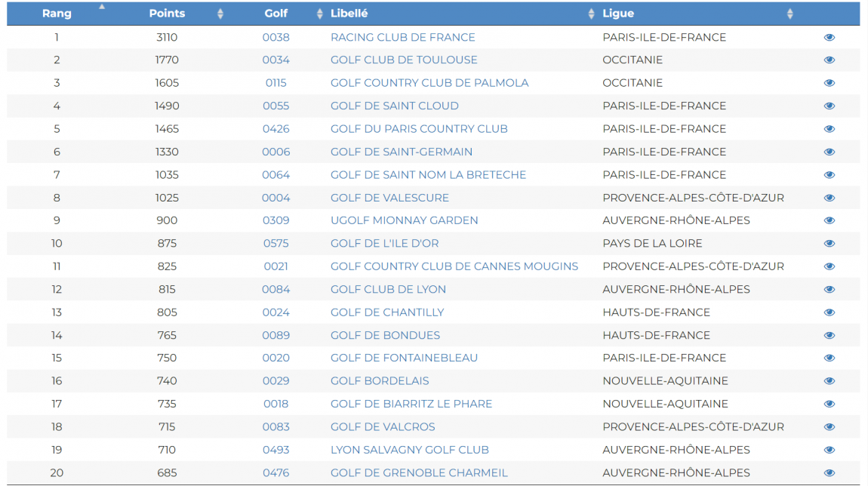Click eye icon for UGolf Mionnay Garden
Viewport: 868px width, 486px height.
(x=829, y=220)
